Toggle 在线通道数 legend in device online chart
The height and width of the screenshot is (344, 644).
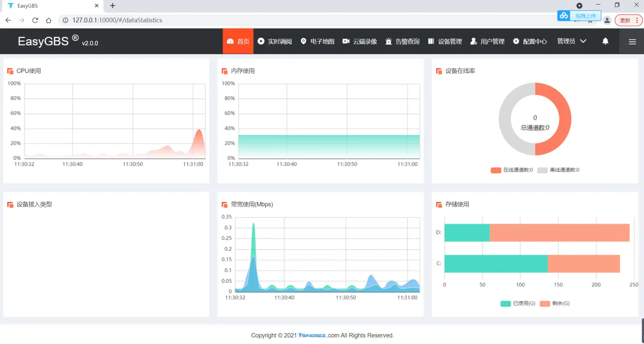[511, 170]
